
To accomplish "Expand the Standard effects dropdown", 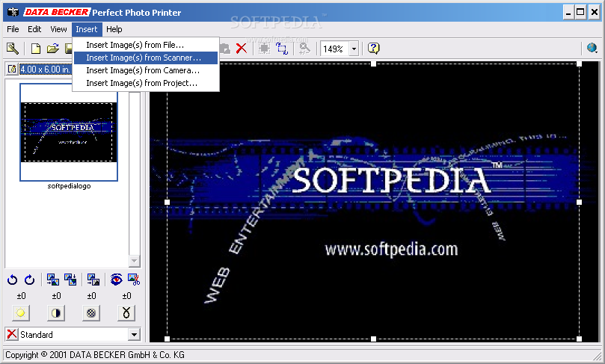I will pos(134,334).
